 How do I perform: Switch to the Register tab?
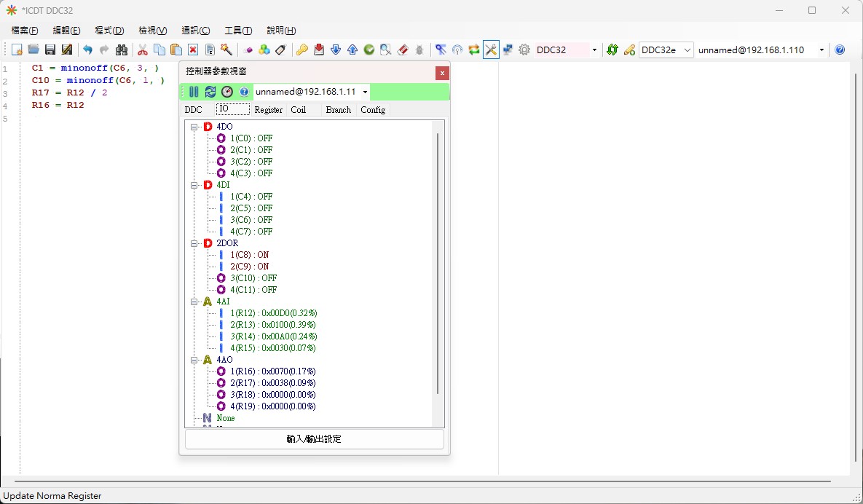[x=269, y=109]
